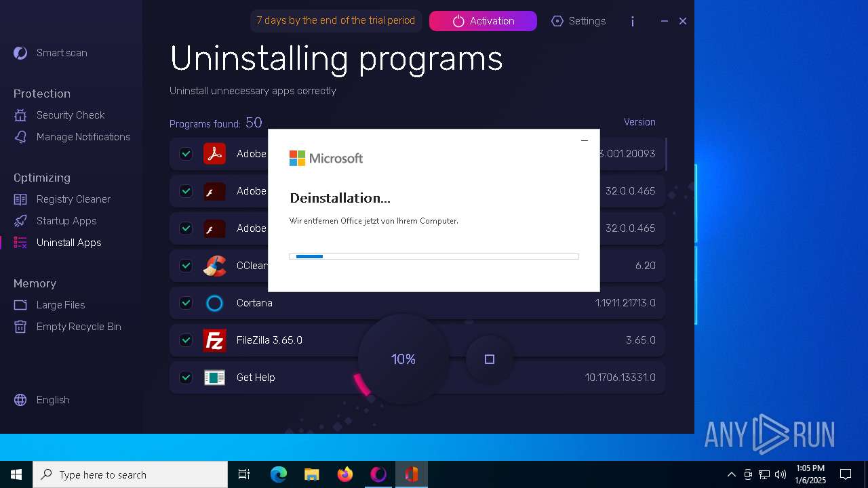Screen dimensions: 868x488
Task: Open Microsoft Edge from taskbar
Action: [x=279, y=474]
